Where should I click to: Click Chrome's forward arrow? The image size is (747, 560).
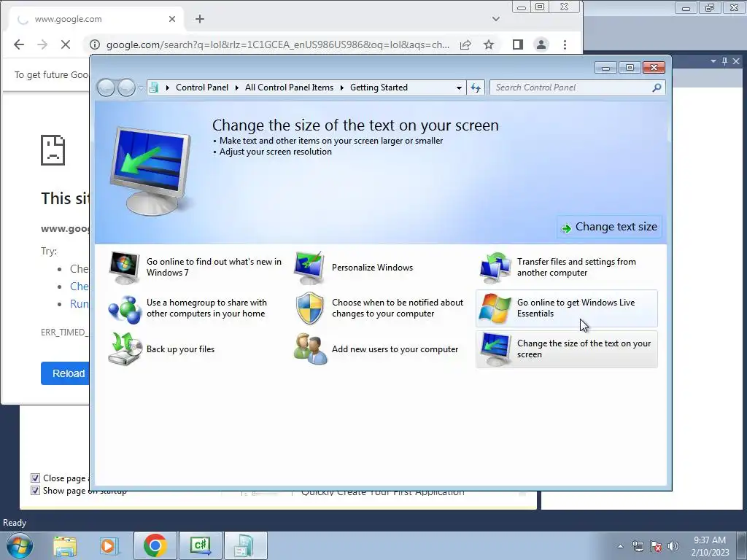pos(42,44)
